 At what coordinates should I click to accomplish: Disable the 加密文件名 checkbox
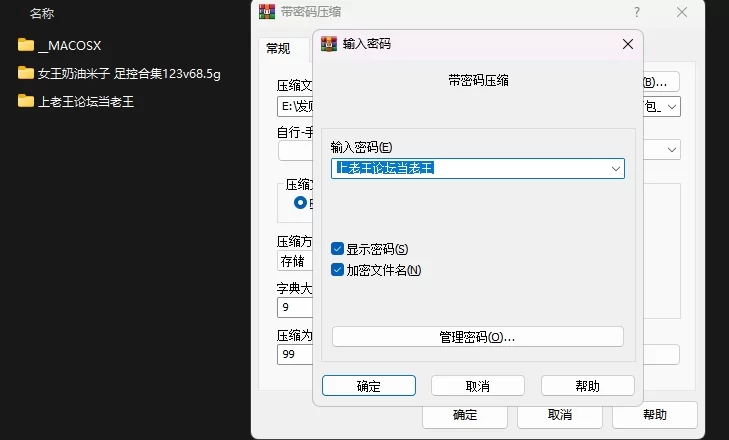coord(338,270)
